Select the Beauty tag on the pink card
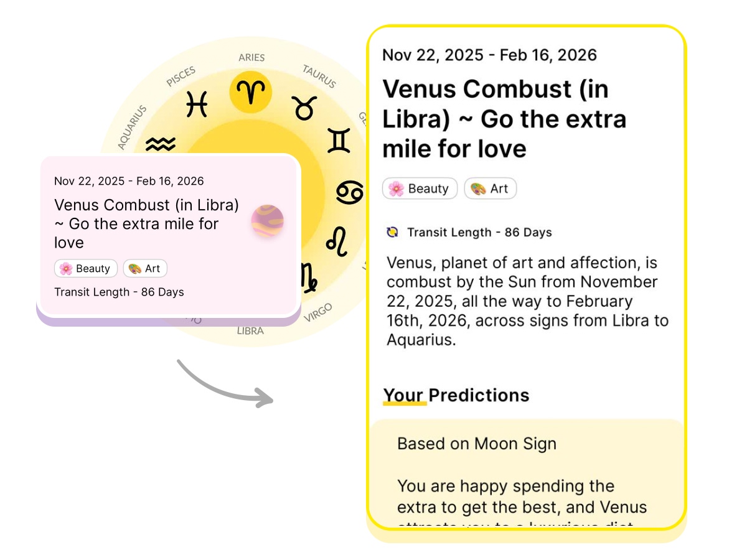The height and width of the screenshot is (560, 747). 86,269
